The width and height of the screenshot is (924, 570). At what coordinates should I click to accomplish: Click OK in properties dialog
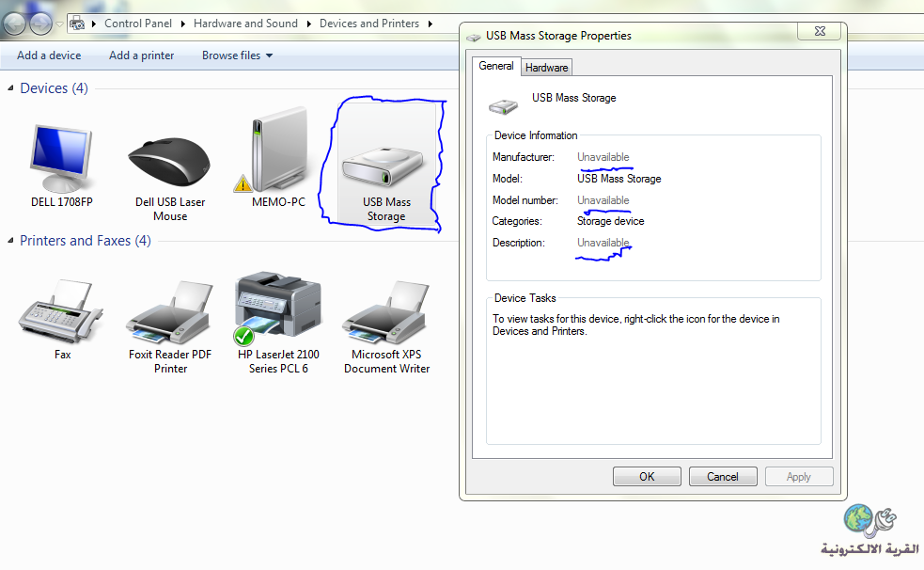(647, 476)
